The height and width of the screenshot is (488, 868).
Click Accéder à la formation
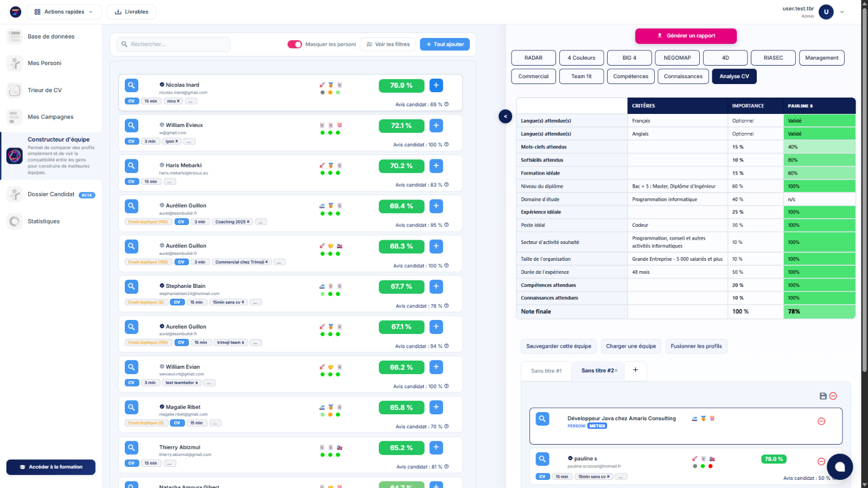point(51,467)
